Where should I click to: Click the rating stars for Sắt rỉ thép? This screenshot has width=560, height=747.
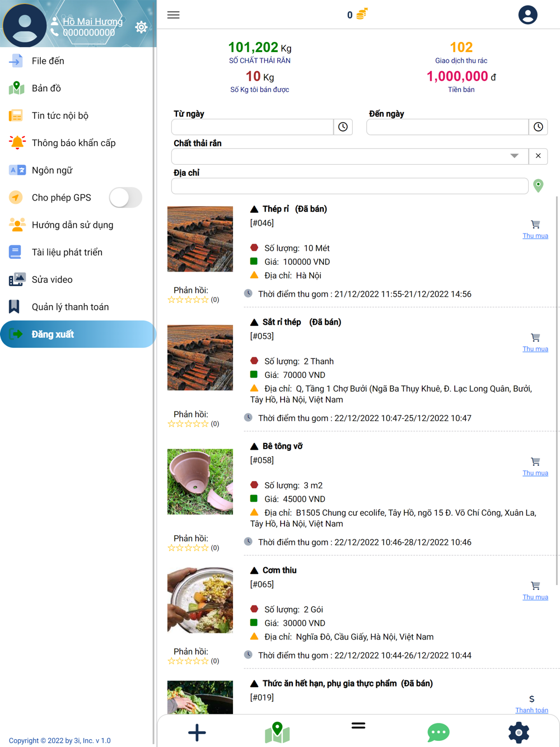click(x=188, y=424)
